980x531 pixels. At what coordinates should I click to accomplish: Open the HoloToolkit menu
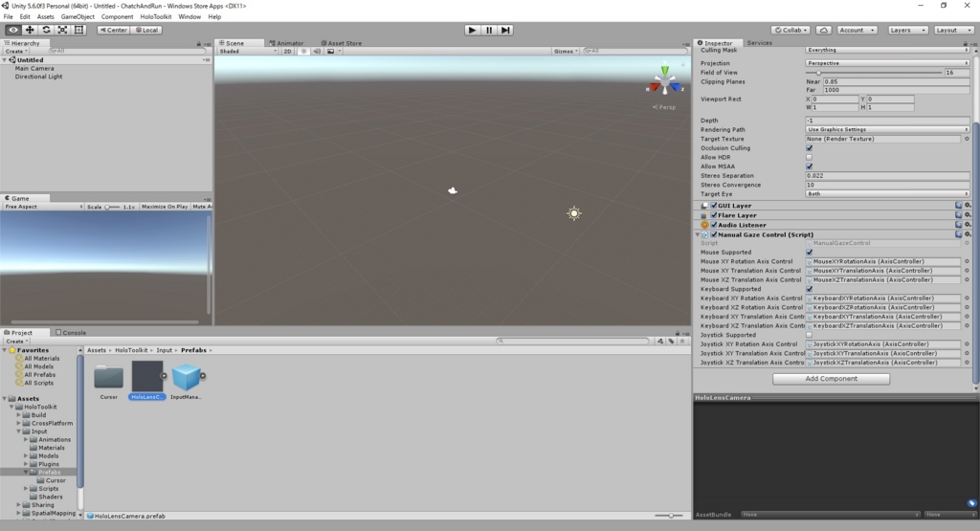(156, 17)
